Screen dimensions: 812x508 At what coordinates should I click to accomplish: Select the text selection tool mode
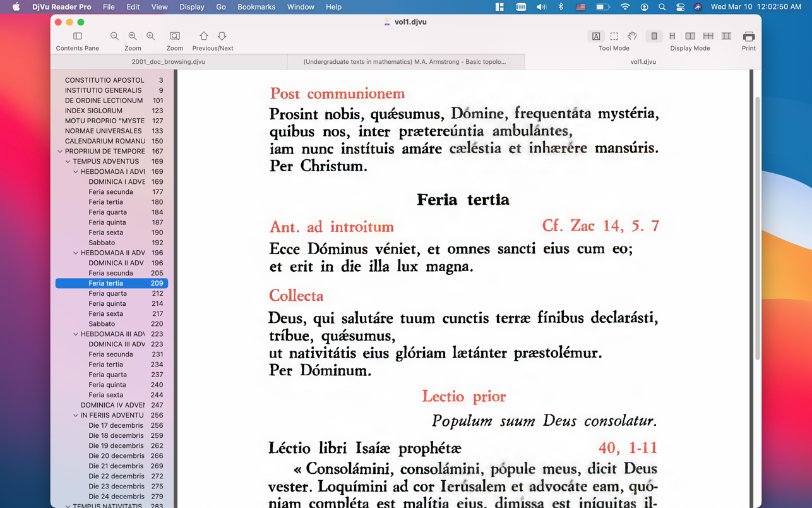[x=595, y=37]
